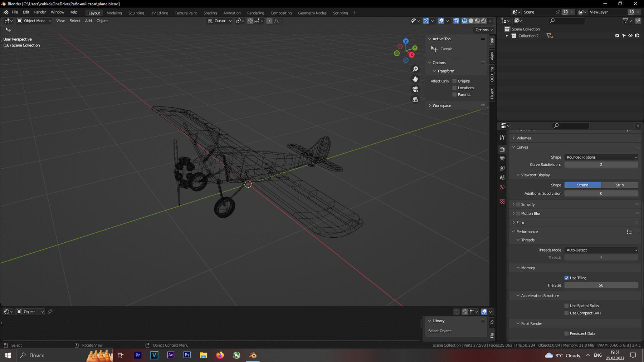Viewport: 644px width, 362px height.
Task: Open the View Layer properties tab
Action: 502,168
